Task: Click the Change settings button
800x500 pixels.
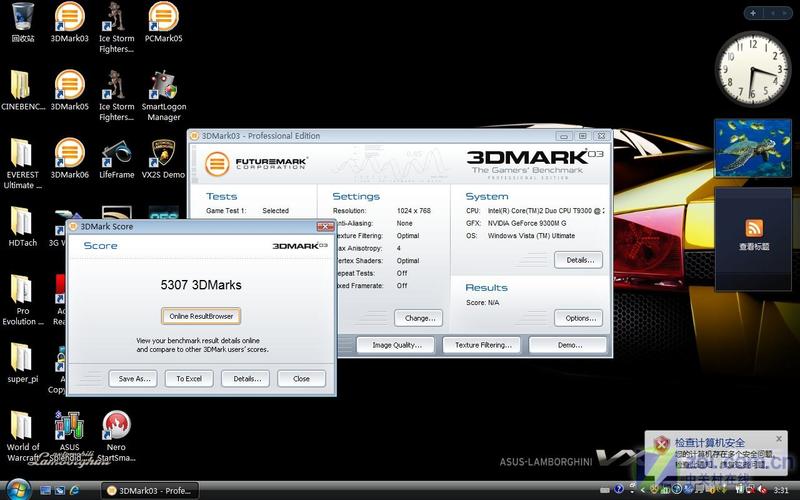Action: 418,318
